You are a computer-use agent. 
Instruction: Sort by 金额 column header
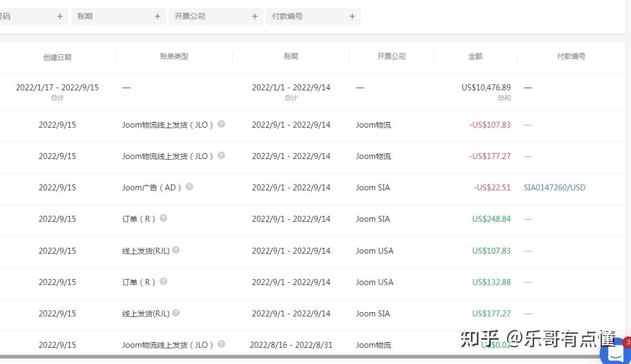475,56
